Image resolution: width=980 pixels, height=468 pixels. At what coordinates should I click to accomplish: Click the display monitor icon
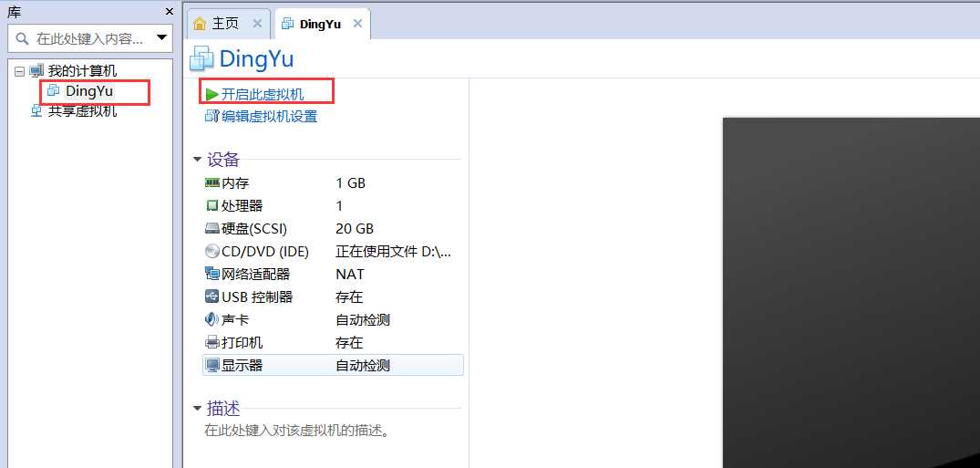[211, 366]
